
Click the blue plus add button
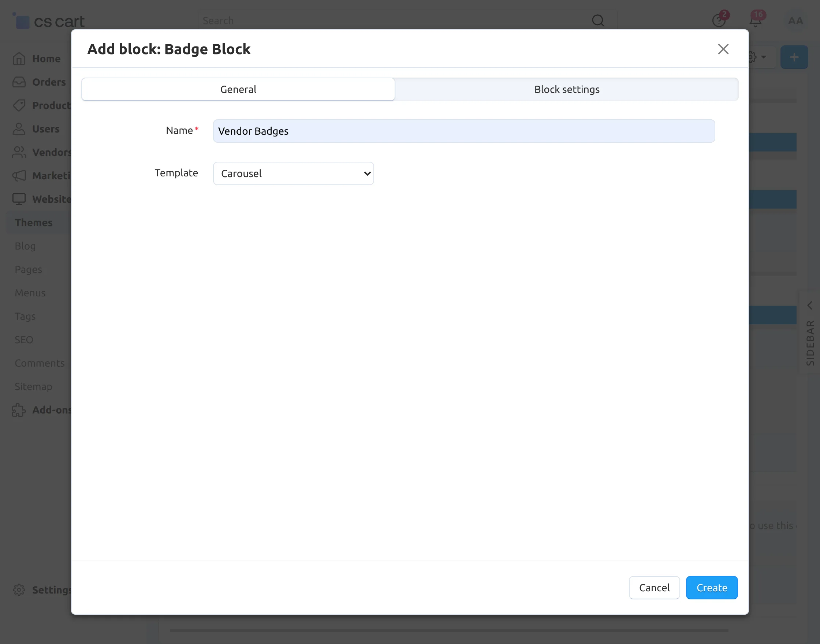794,57
